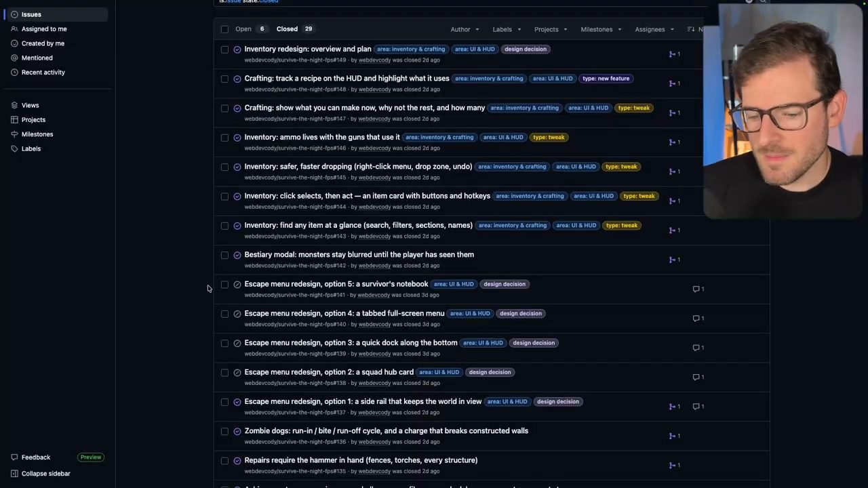Open comments on Escape menu option 5 issue
This screenshot has width=868, height=488.
pos(698,289)
